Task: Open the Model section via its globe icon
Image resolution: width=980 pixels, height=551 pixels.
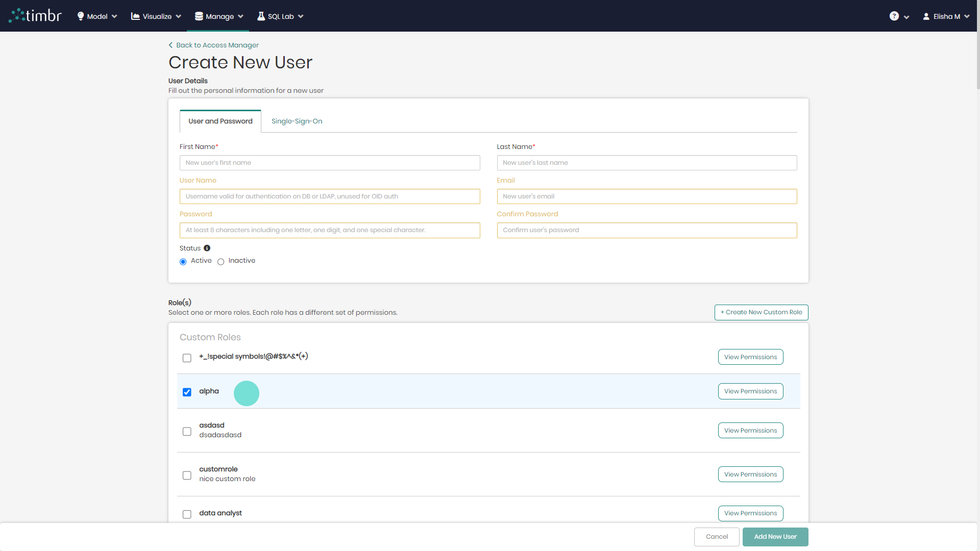Action: (x=80, y=16)
